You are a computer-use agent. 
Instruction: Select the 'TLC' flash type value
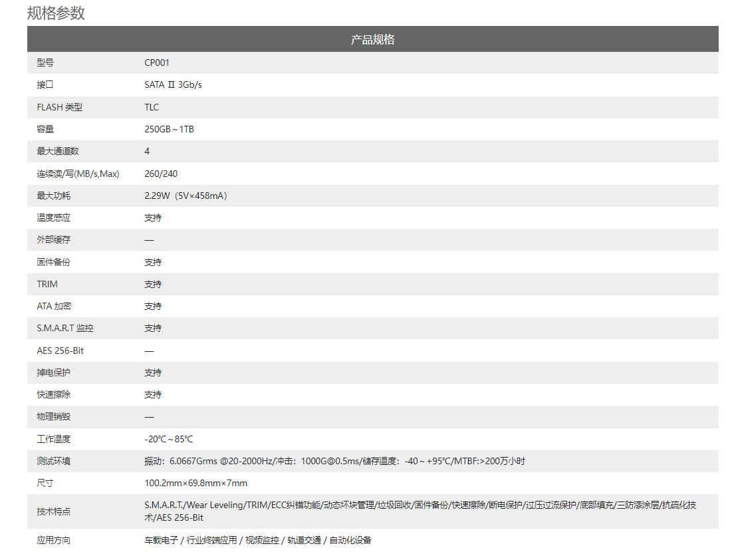[x=152, y=107]
